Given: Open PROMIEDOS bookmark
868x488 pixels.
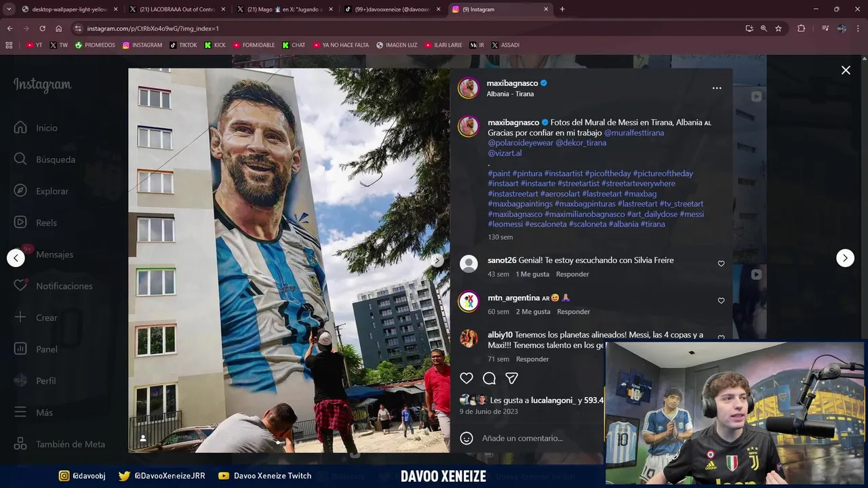Looking at the screenshot, I should click(x=95, y=45).
